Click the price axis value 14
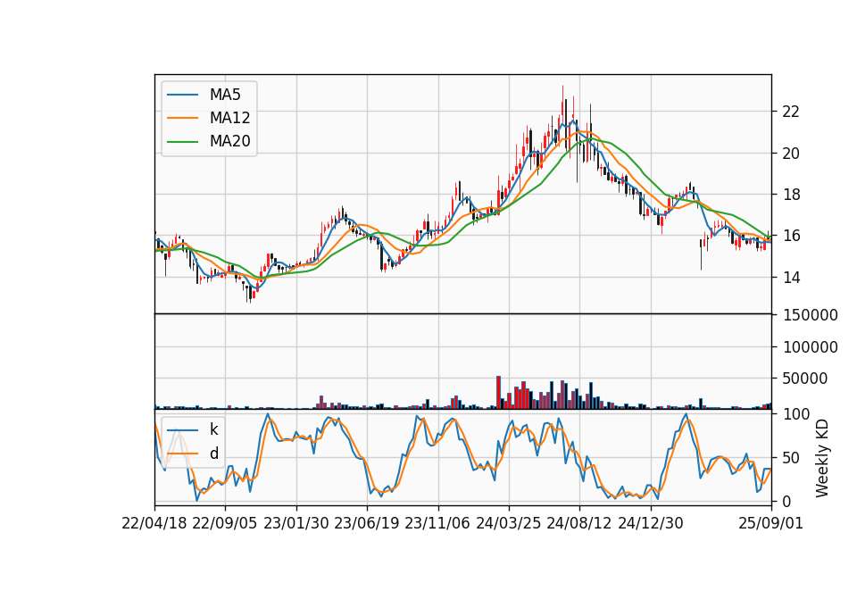Screen dimensions: 857x616 791,278
